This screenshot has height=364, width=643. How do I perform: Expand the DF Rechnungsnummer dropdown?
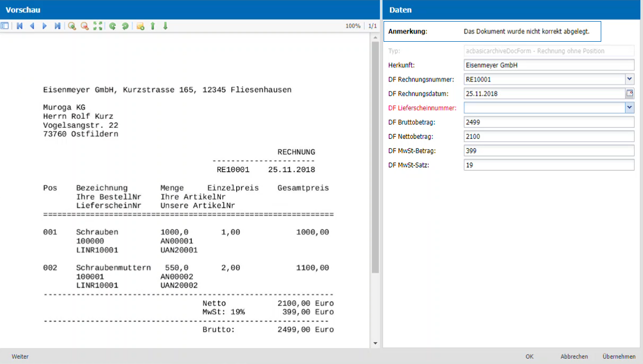click(x=630, y=79)
